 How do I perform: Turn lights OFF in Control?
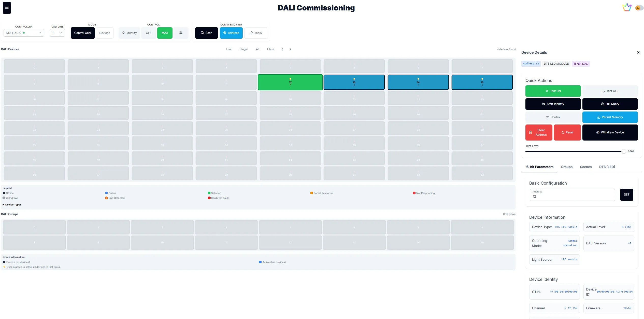(149, 33)
